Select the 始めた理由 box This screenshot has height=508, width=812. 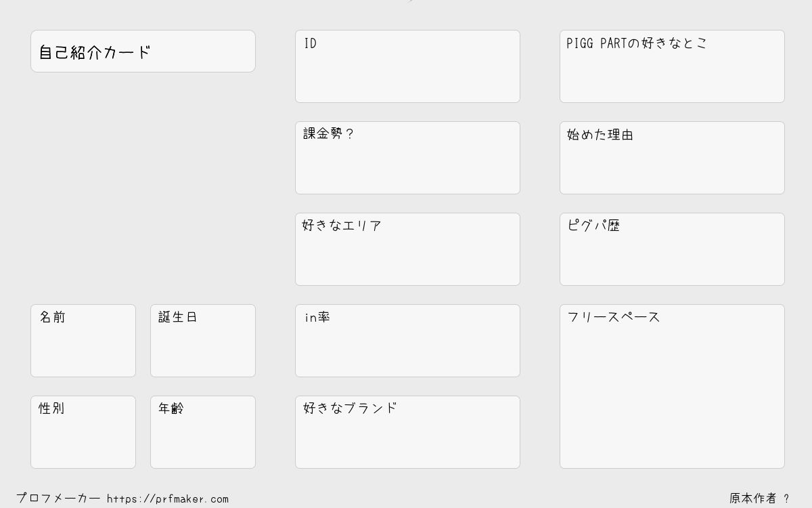[x=672, y=158]
